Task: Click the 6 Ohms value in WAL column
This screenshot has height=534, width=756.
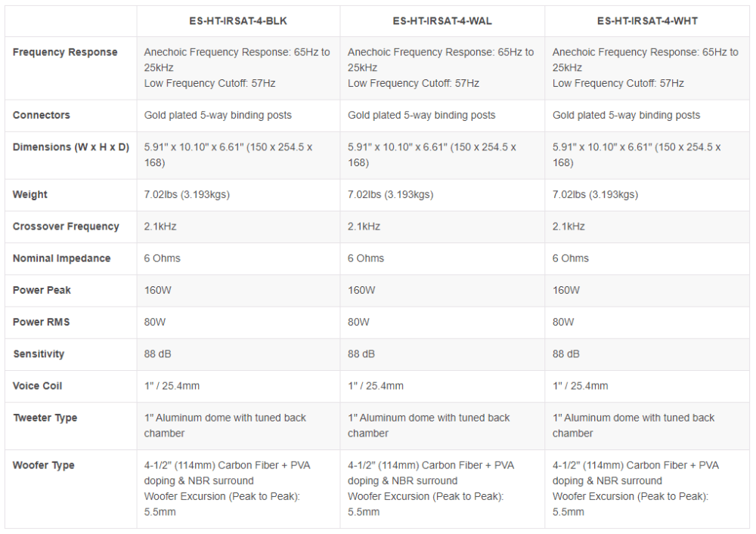Action: [x=366, y=258]
